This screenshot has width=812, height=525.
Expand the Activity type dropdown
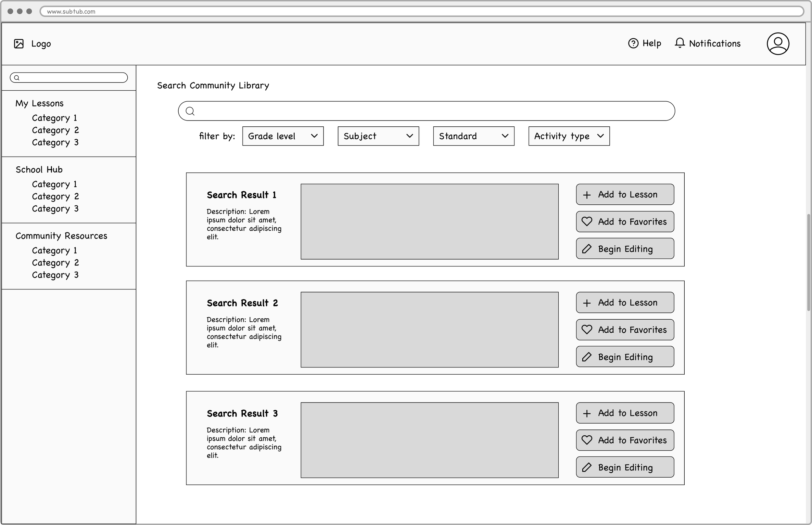pyautogui.click(x=569, y=136)
